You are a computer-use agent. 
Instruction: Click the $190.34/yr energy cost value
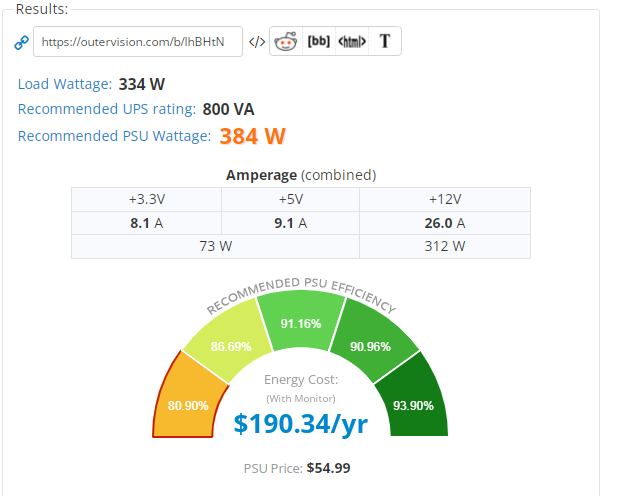pyautogui.click(x=301, y=424)
